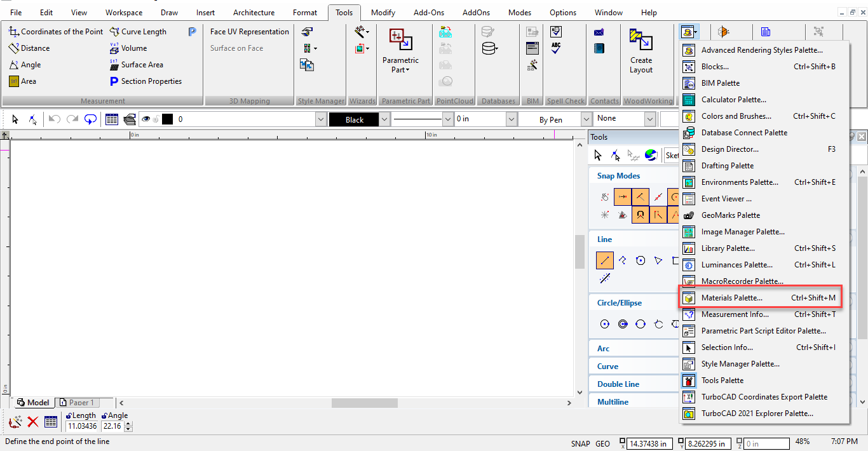
Task: Open the Materials Palette entry
Action: pos(760,297)
